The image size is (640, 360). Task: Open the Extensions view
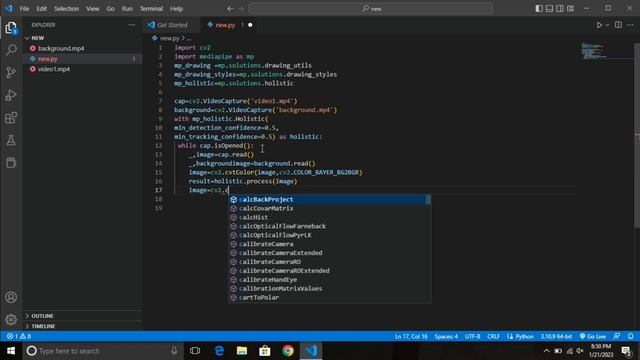coord(11,118)
